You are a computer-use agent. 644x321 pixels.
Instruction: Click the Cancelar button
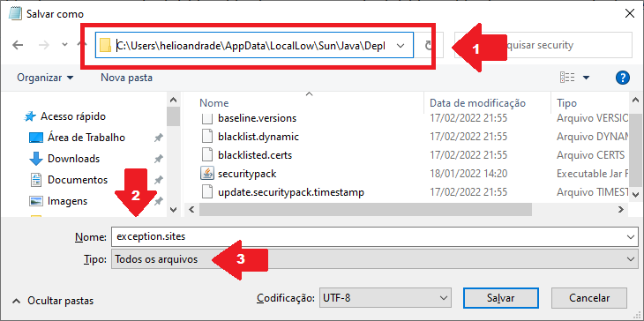coord(589,297)
